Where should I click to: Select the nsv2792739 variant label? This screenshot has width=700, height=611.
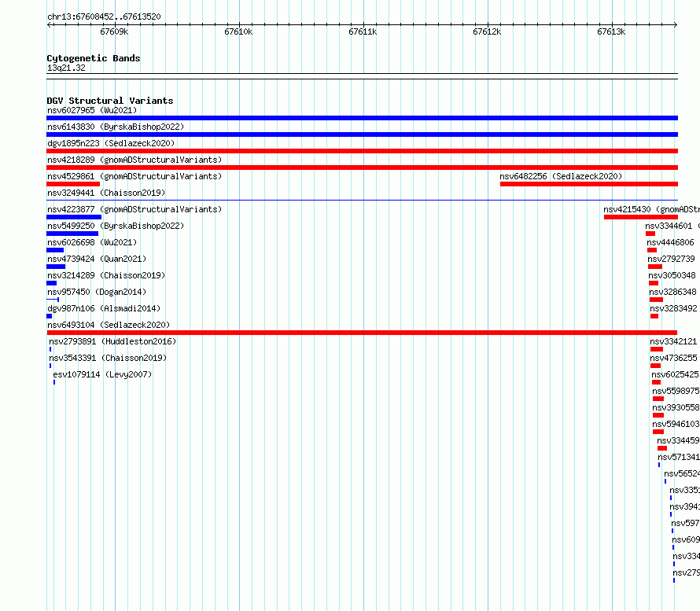(672, 259)
